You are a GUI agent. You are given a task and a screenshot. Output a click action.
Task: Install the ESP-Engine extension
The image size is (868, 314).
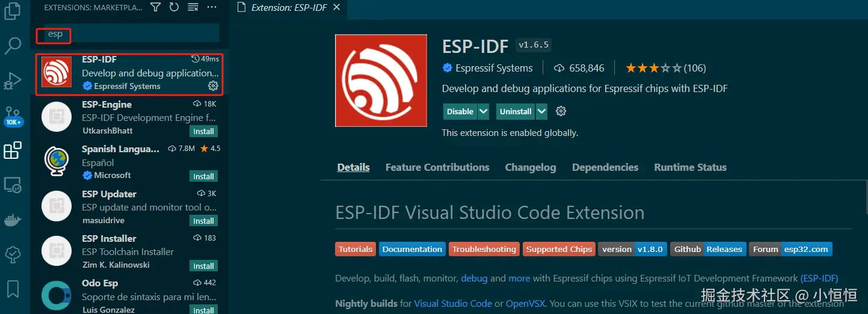click(203, 131)
